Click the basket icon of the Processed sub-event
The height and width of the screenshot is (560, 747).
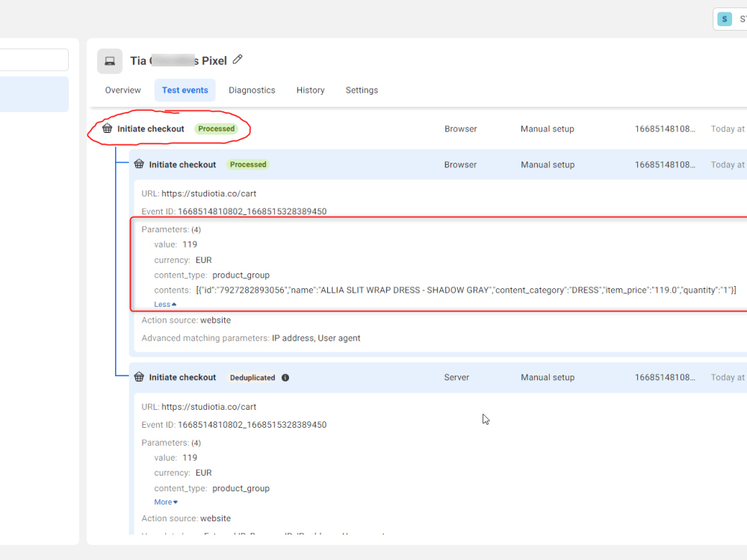click(139, 164)
